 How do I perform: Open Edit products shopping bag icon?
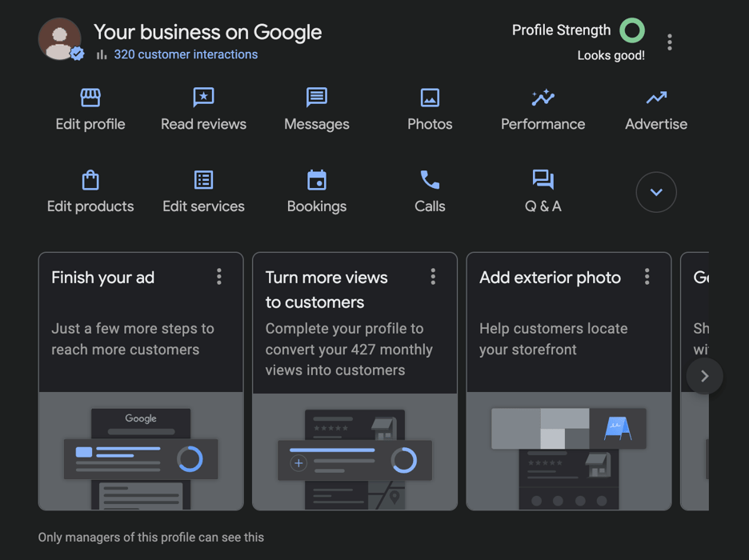click(90, 180)
